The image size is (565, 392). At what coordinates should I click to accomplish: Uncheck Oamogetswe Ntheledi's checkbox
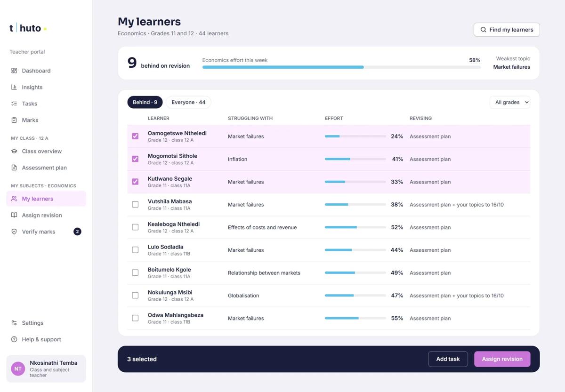coord(135,136)
